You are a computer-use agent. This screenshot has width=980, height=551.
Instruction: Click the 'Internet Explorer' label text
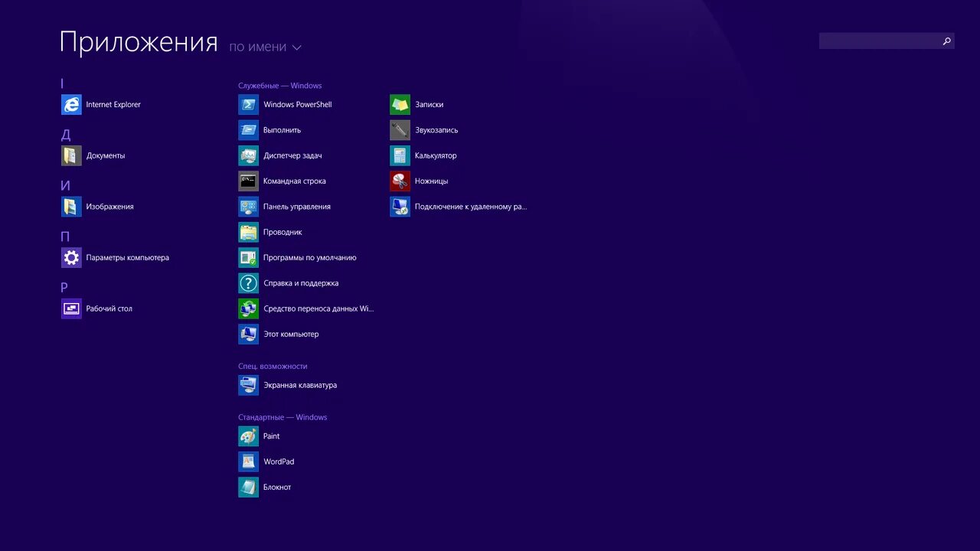click(x=113, y=105)
